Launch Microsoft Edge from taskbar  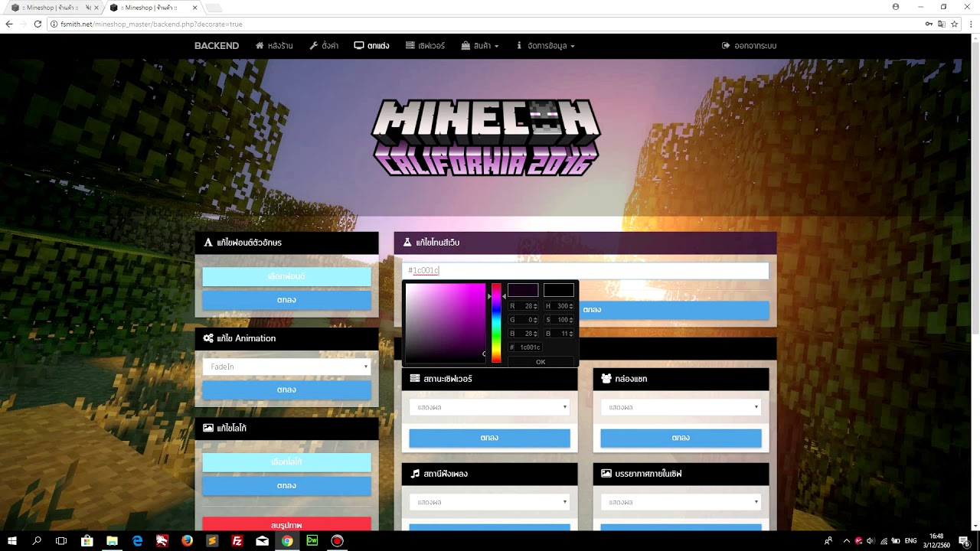pos(137,541)
